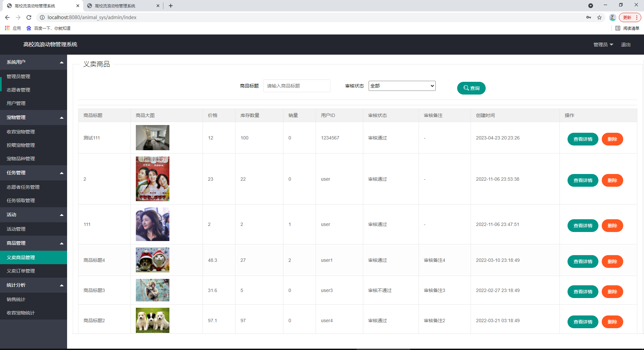The height and width of the screenshot is (350, 644).
Task: Open the browser profile avatar
Action: (612, 17)
